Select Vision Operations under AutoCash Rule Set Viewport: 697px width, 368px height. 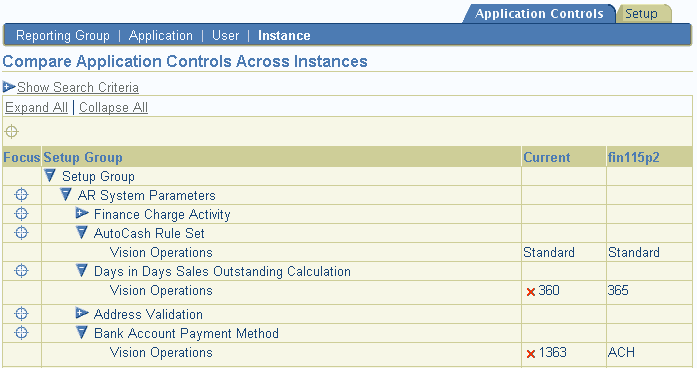coord(161,252)
